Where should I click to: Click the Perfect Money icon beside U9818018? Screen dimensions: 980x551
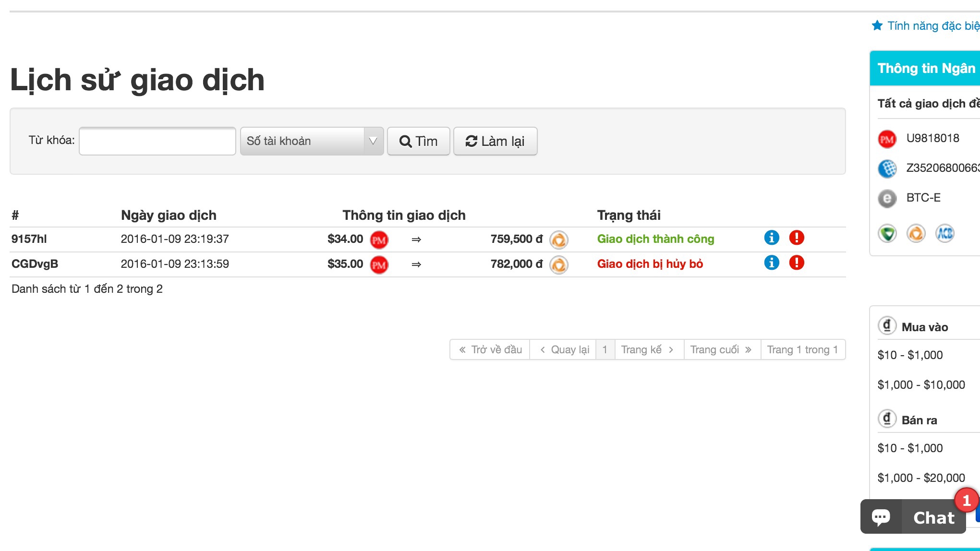pyautogui.click(x=887, y=139)
